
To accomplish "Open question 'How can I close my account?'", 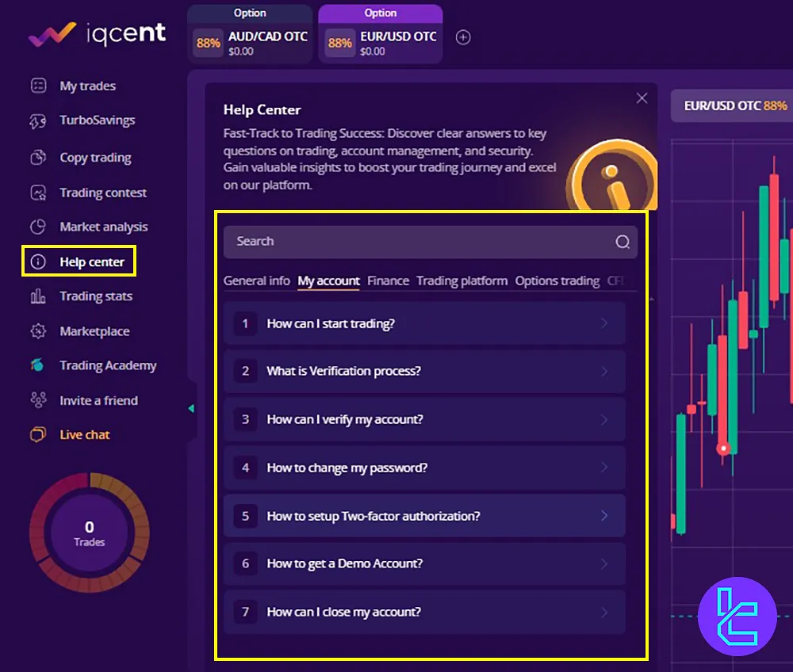I will 424,612.
